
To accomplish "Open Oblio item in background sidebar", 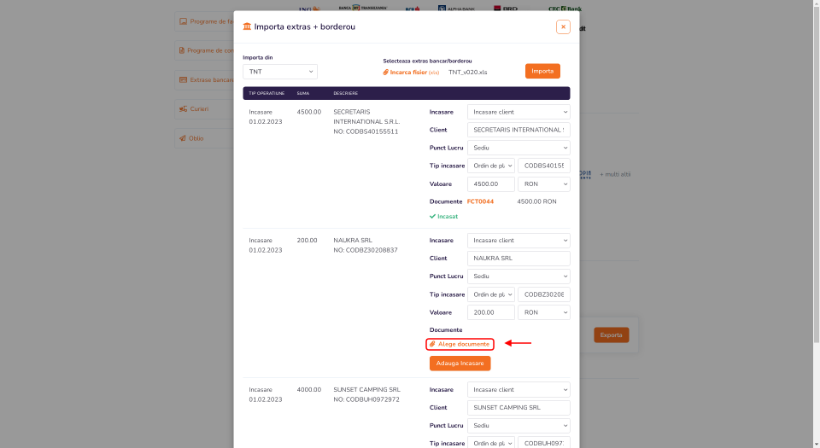I will point(204,139).
